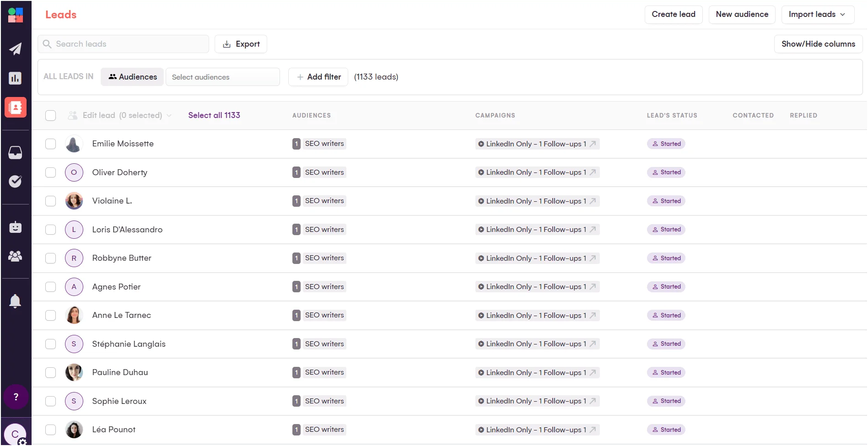This screenshot has width=868, height=446.
Task: Open campaign link arrow for Sophie Leroux
Action: point(593,401)
